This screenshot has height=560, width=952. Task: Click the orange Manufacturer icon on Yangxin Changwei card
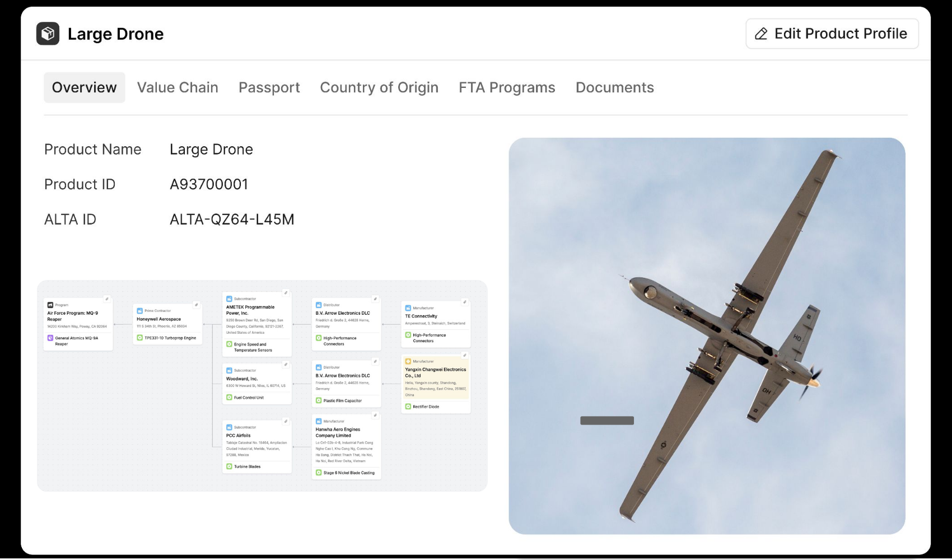[408, 361]
